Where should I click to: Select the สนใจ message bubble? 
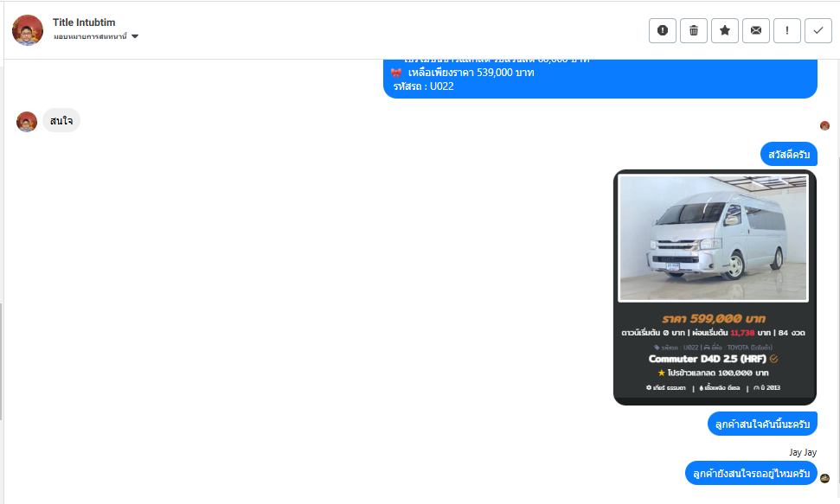click(x=61, y=120)
